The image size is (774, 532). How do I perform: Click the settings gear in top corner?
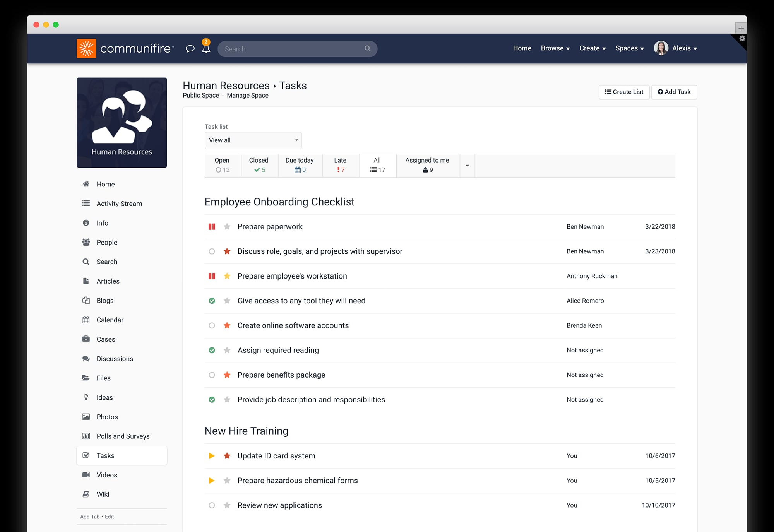click(x=742, y=38)
